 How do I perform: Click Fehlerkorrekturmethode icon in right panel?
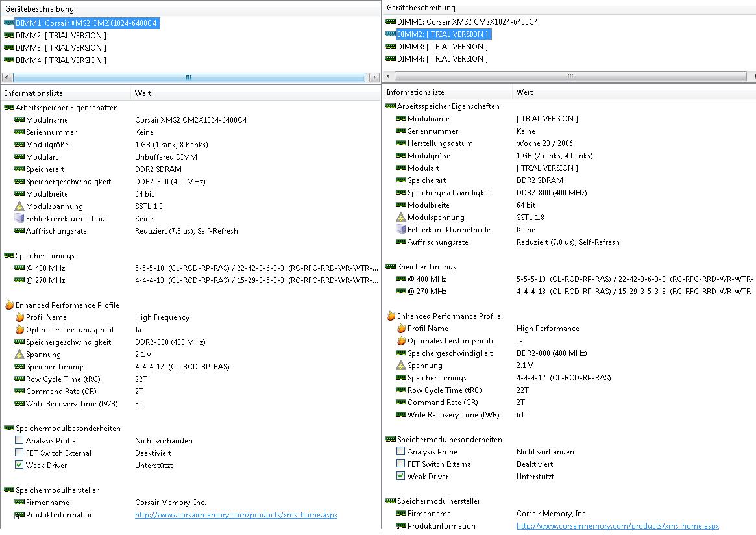click(400, 230)
